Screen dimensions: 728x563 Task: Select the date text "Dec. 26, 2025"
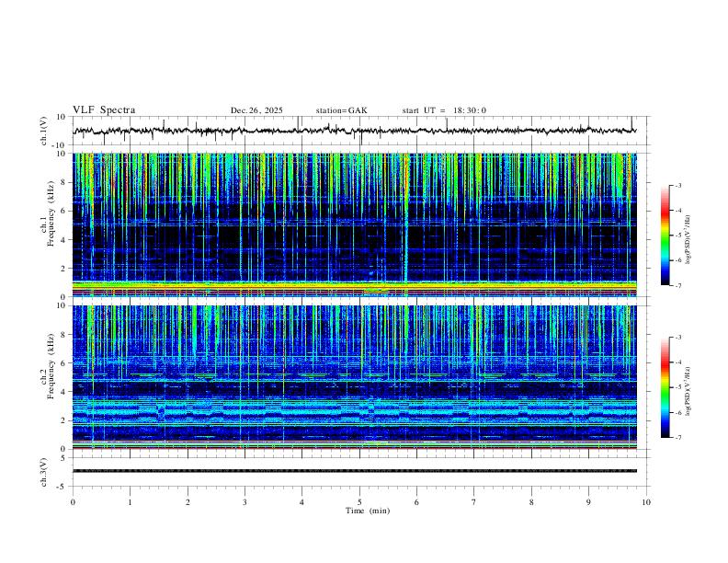click(256, 110)
